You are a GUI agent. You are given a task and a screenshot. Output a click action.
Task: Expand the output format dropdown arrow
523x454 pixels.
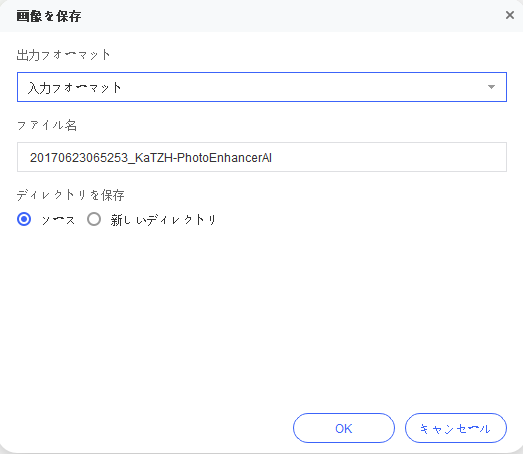click(x=491, y=87)
